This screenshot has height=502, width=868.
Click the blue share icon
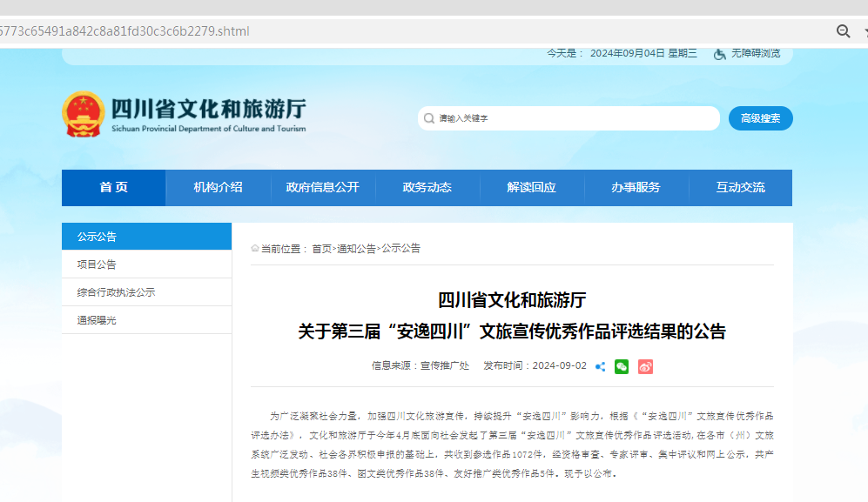pyautogui.click(x=600, y=366)
